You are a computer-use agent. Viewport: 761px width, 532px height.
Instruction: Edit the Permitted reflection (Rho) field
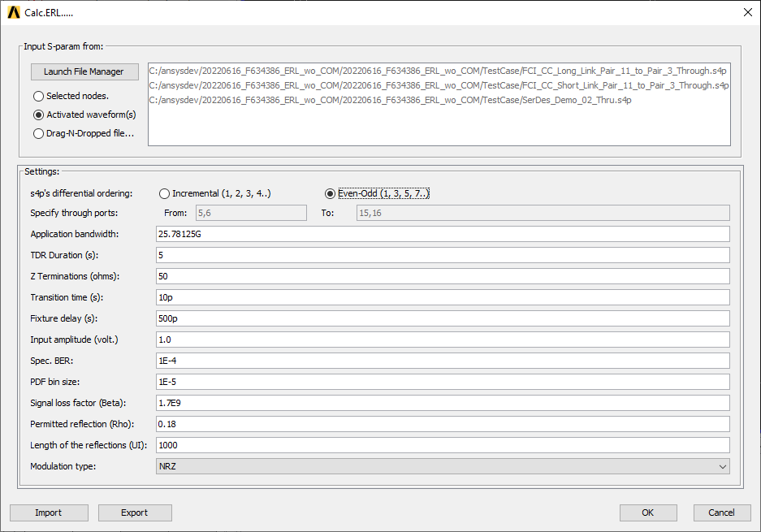coord(443,424)
